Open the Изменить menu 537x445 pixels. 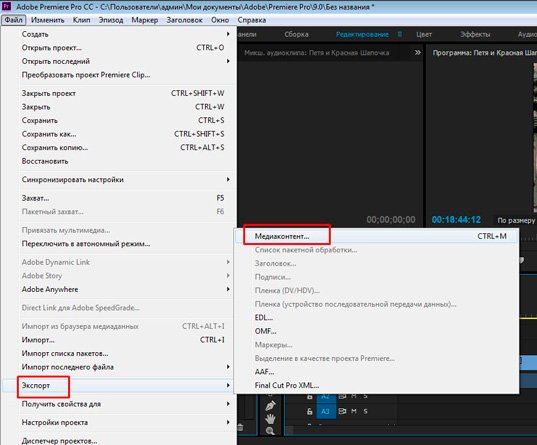pyautogui.click(x=48, y=20)
